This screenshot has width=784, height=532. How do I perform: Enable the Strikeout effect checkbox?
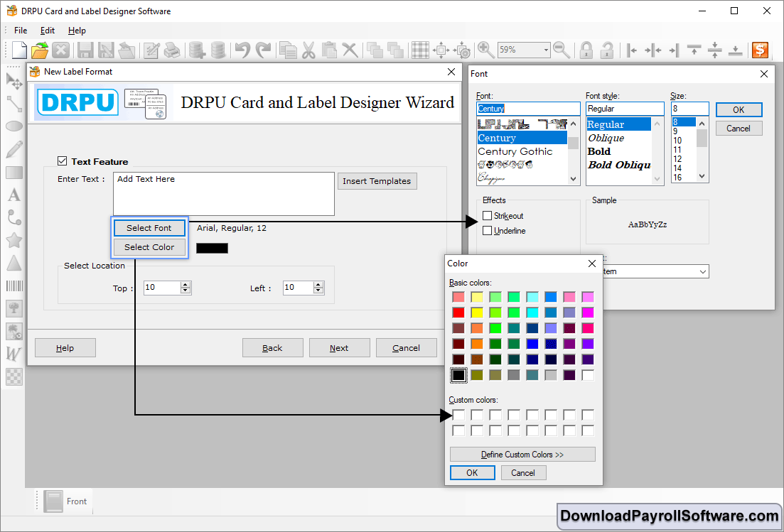point(487,215)
